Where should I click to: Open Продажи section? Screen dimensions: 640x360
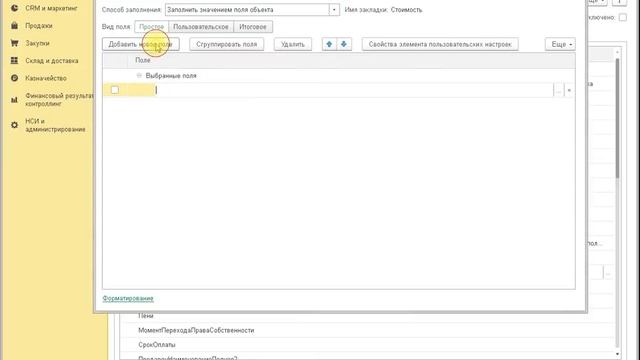(39, 26)
